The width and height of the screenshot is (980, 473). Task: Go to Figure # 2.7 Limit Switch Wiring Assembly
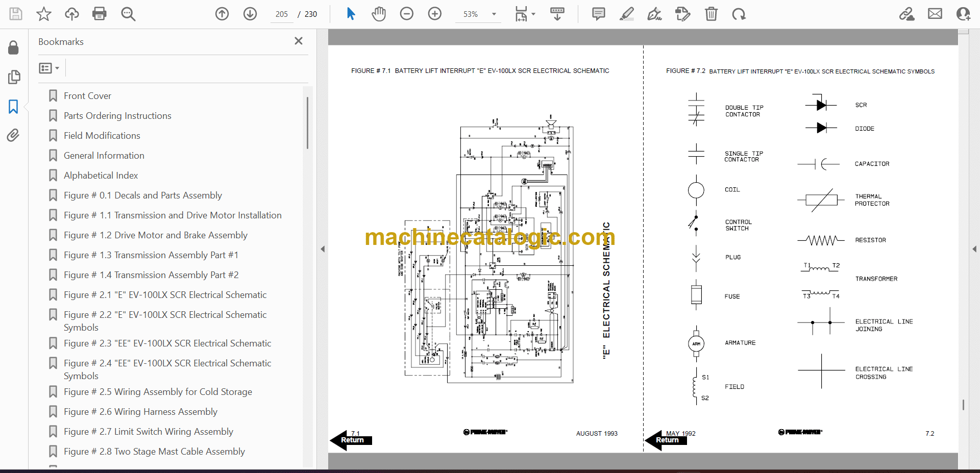pos(149,432)
